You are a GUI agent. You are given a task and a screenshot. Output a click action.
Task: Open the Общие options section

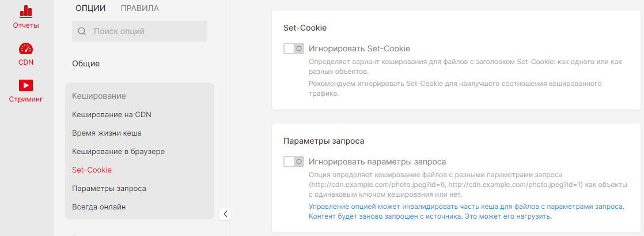(x=86, y=63)
